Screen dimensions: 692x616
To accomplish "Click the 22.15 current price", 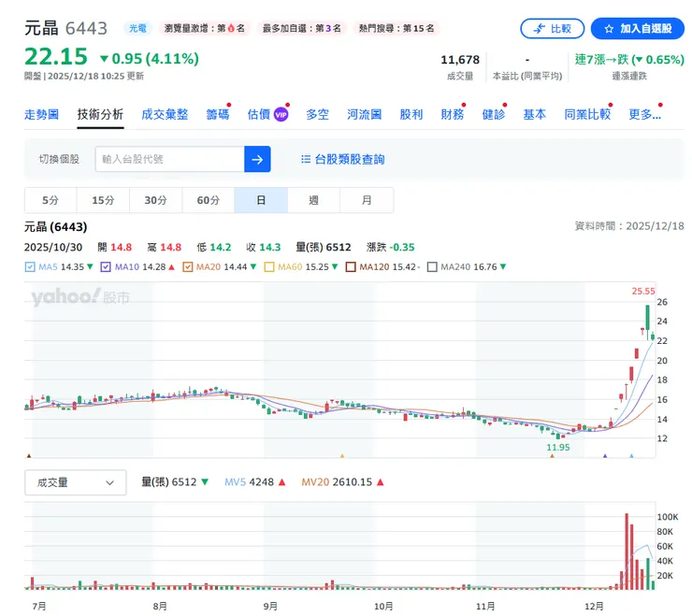I will click(x=55, y=57).
